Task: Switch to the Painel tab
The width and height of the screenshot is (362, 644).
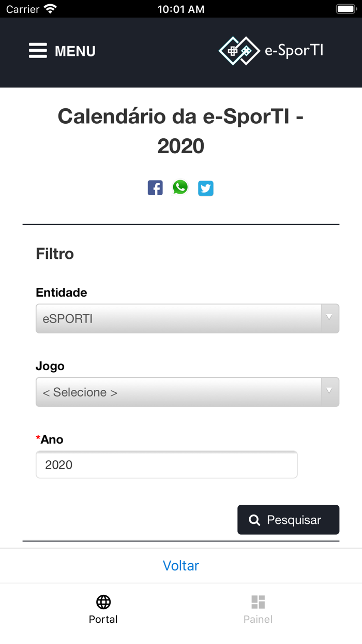Action: pos(258,609)
